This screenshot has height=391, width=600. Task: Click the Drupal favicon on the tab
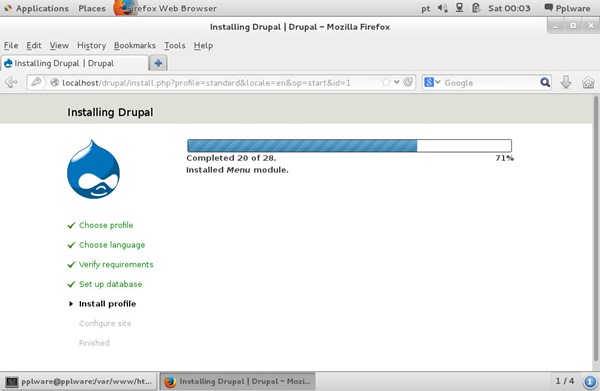coord(8,64)
